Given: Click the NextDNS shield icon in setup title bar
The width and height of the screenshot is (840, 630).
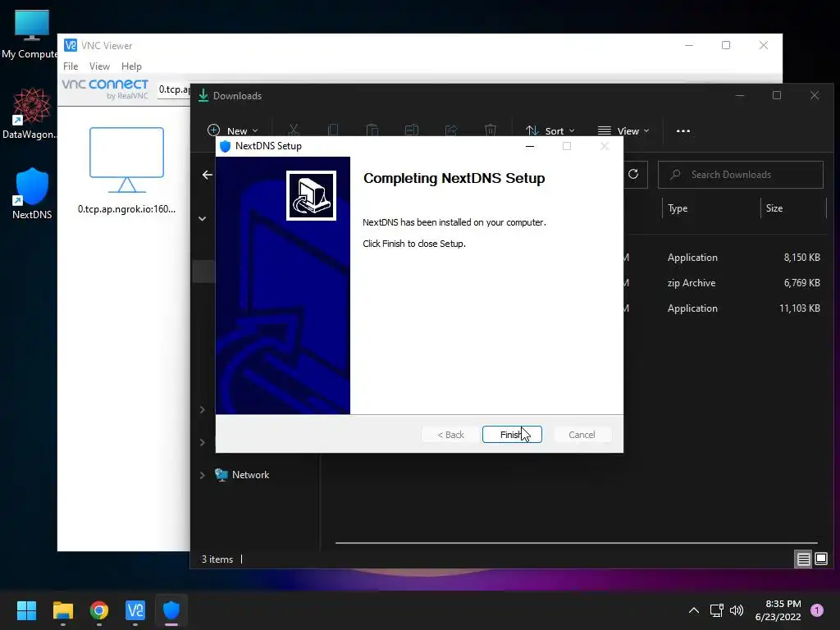Looking at the screenshot, I should pyautogui.click(x=225, y=146).
